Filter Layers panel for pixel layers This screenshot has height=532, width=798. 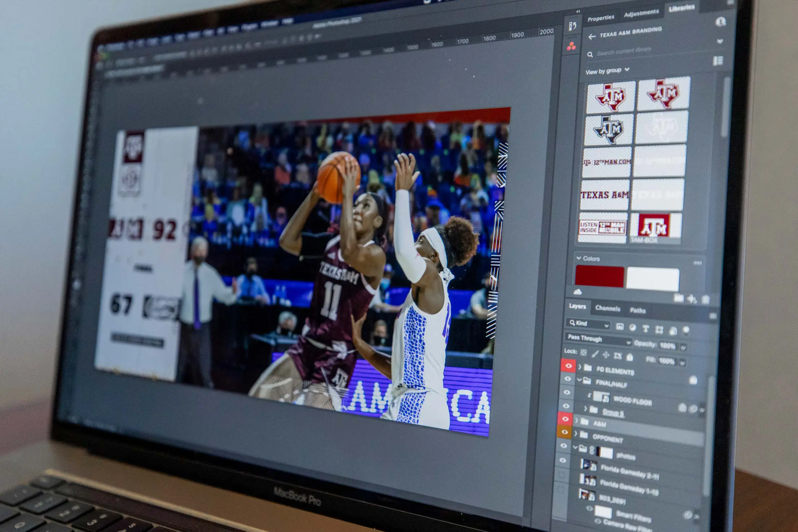(x=620, y=327)
